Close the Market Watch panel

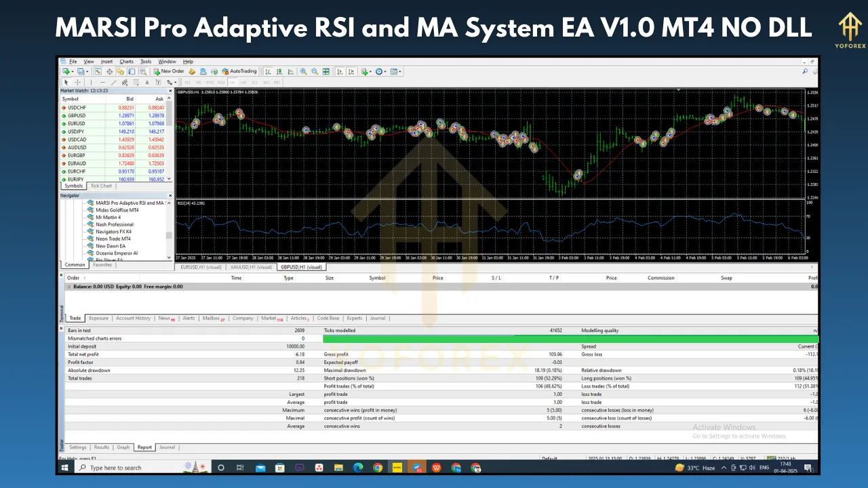point(170,90)
